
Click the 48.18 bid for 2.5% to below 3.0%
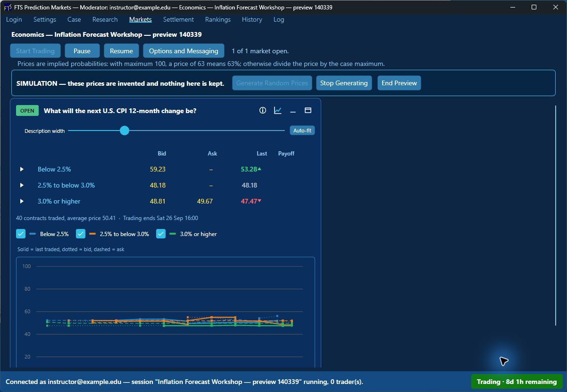point(158,185)
